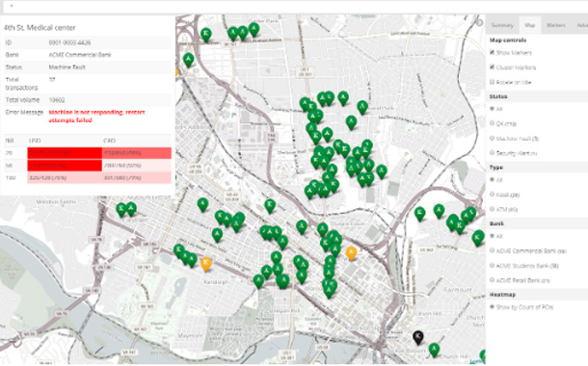588x366 pixels.
Task: Select the Show by Count of POIs heatmap option
Action: point(492,307)
